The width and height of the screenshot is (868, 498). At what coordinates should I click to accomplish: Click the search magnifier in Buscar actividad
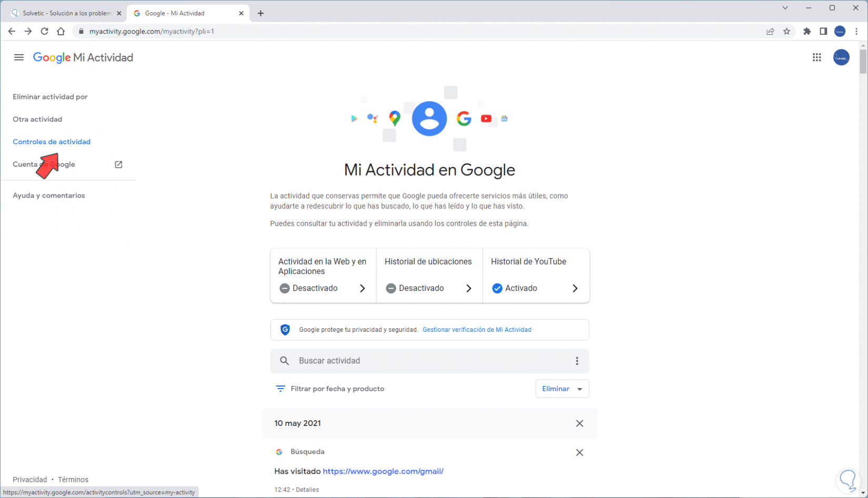coord(285,361)
